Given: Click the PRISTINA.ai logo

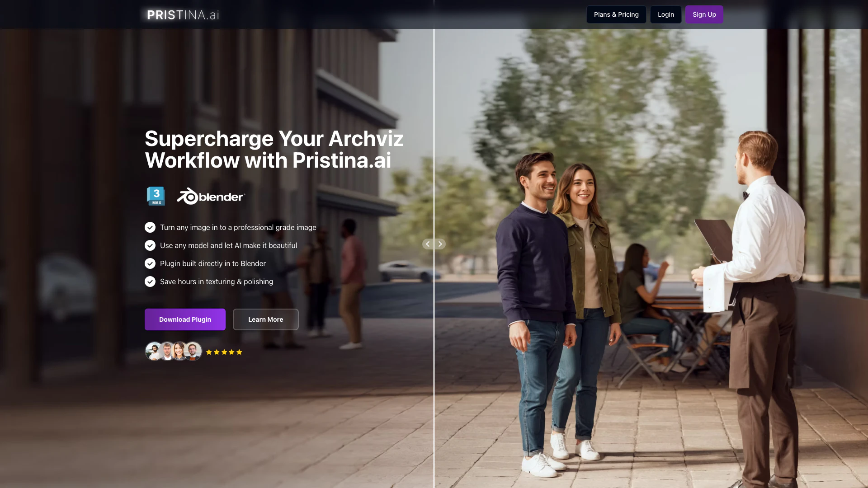Looking at the screenshot, I should tap(183, 15).
